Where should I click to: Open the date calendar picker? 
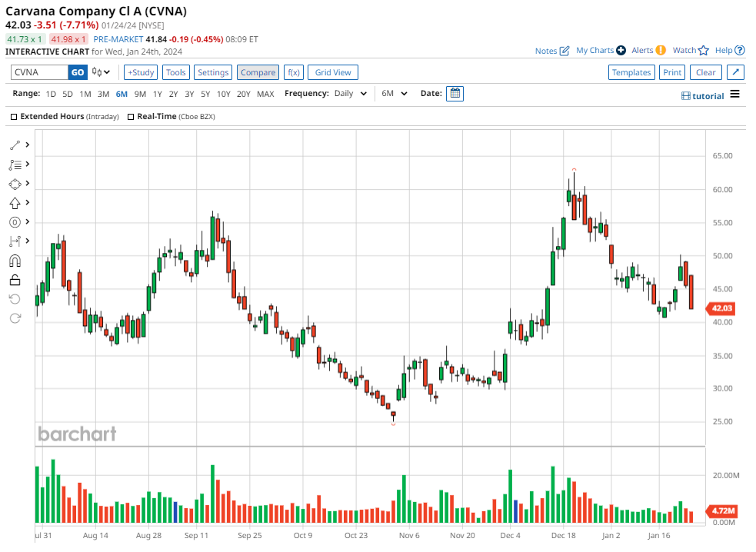tap(455, 94)
